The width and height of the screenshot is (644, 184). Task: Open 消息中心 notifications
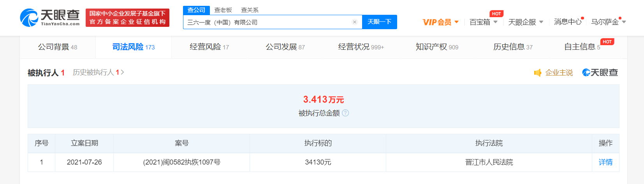click(x=568, y=22)
